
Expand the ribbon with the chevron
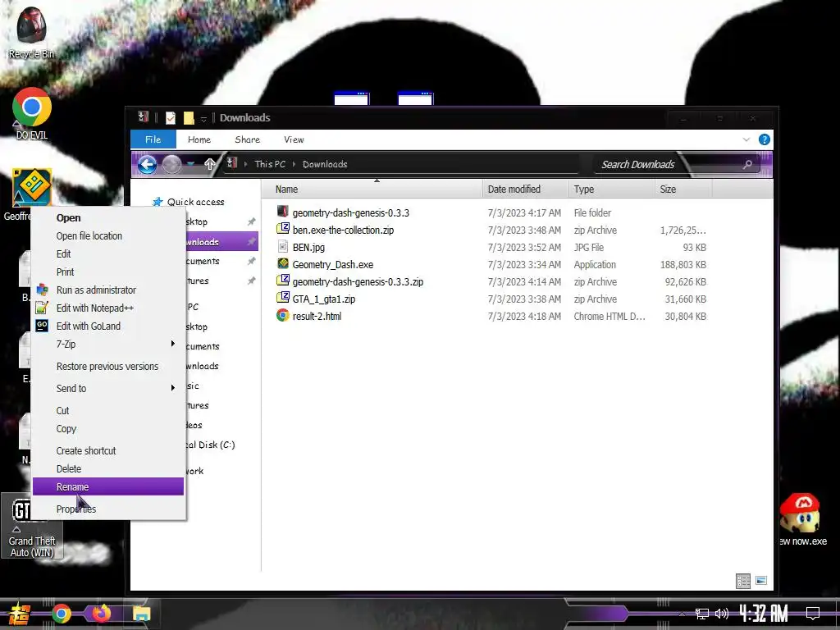click(746, 139)
